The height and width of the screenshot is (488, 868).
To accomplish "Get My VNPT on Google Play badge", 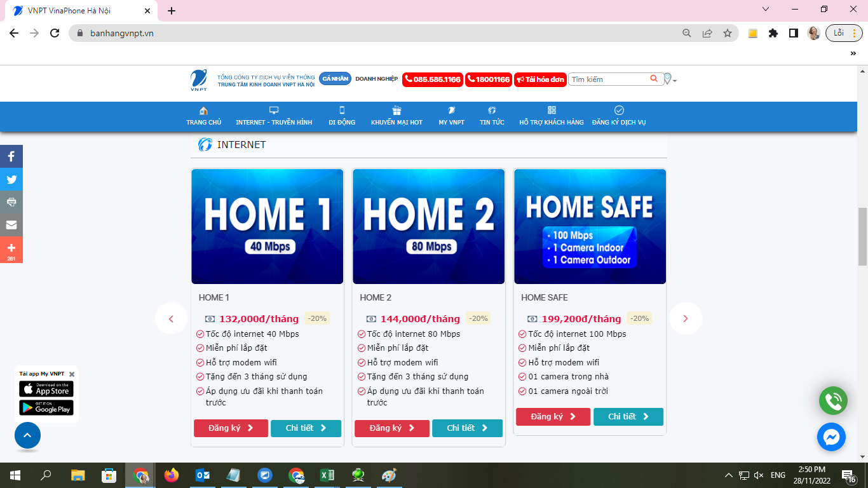I will point(46,407).
